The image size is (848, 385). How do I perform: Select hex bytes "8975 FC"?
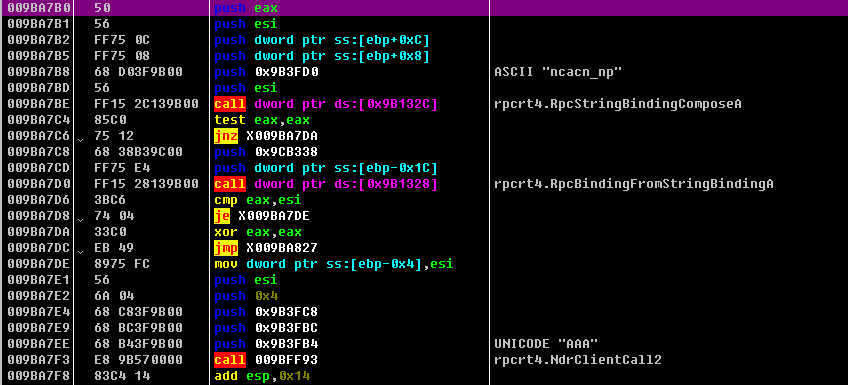122,264
